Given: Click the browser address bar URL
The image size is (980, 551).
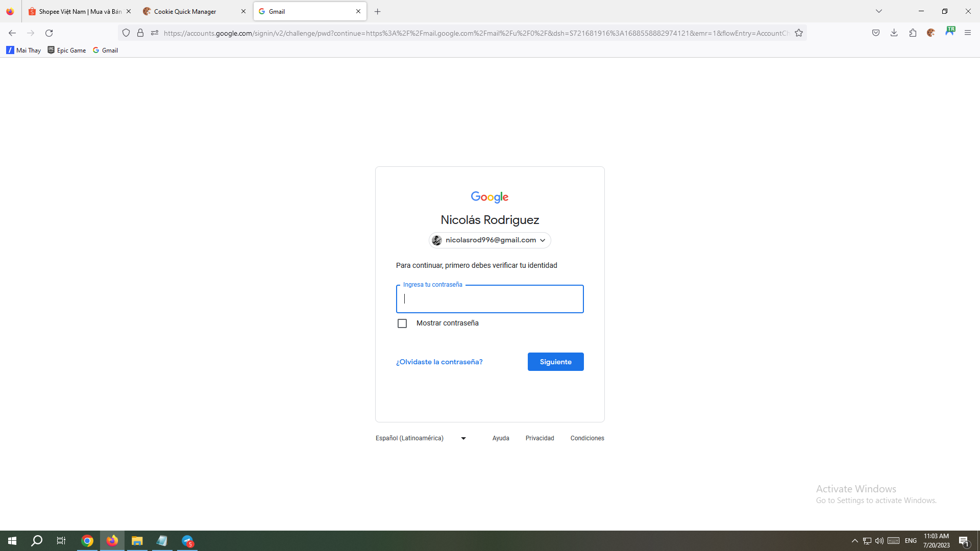Looking at the screenshot, I should pyautogui.click(x=476, y=33).
